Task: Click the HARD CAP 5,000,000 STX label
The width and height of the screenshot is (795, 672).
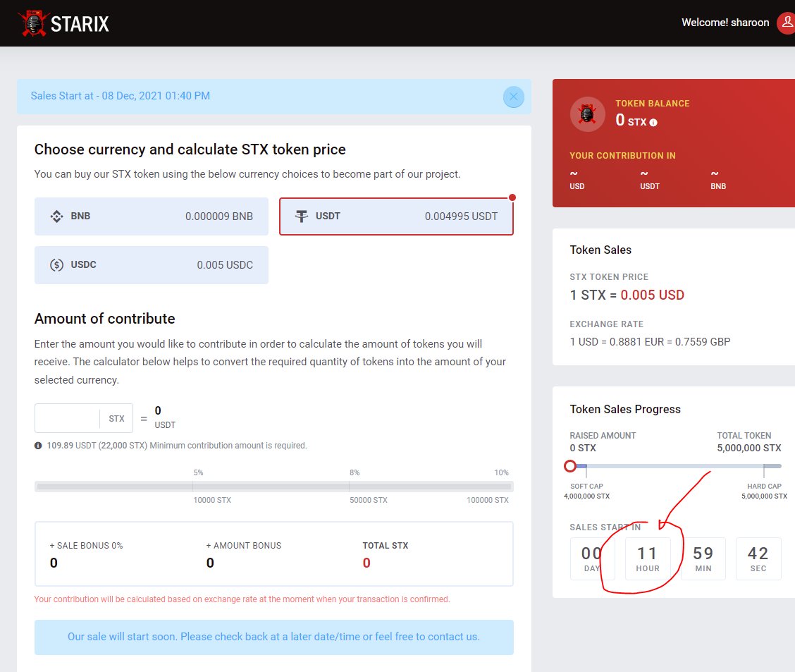Action: [764, 491]
